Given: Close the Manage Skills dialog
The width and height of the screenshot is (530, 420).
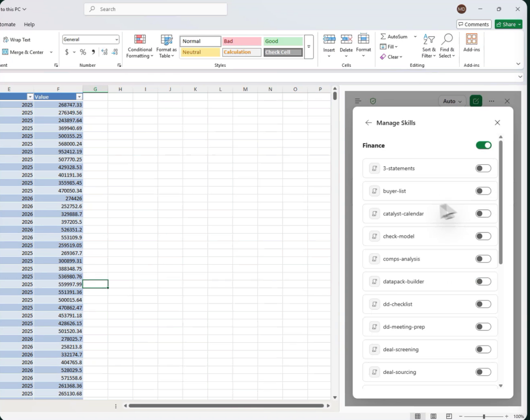Looking at the screenshot, I should [497, 123].
